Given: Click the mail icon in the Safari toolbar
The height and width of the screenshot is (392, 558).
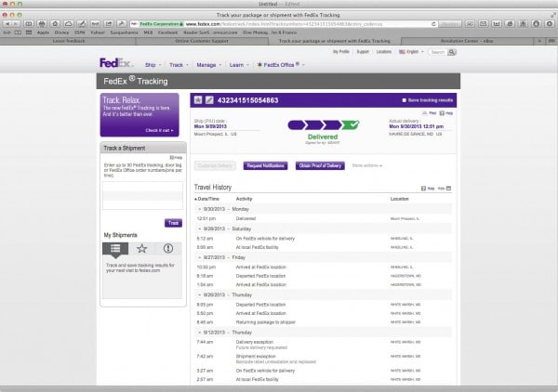Looking at the screenshot, I should tap(483, 24).
